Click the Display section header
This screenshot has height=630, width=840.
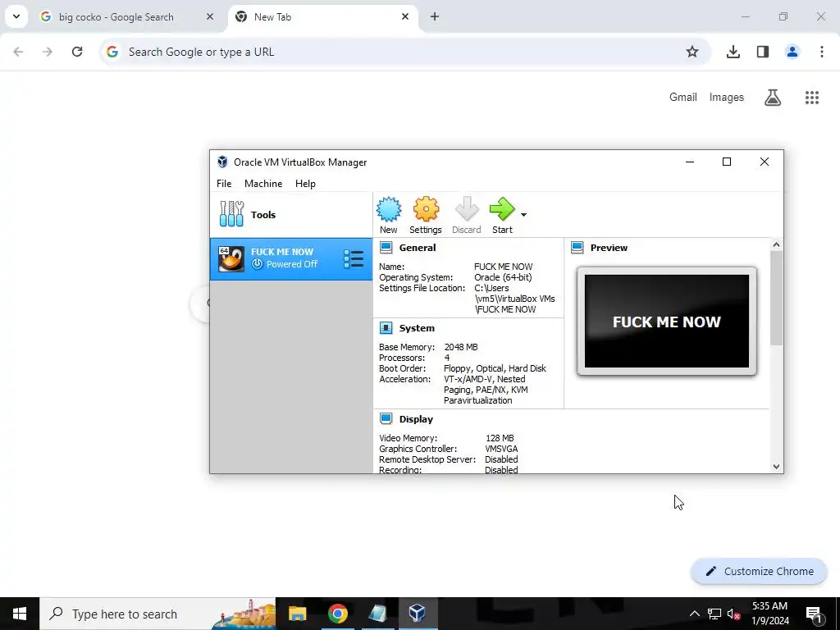416,419
